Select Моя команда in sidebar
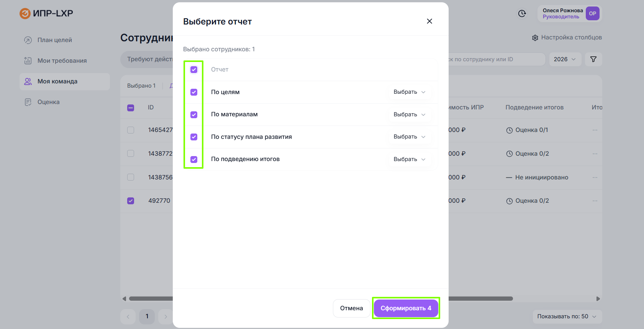Screen dimensions: 644x329 tap(65, 81)
